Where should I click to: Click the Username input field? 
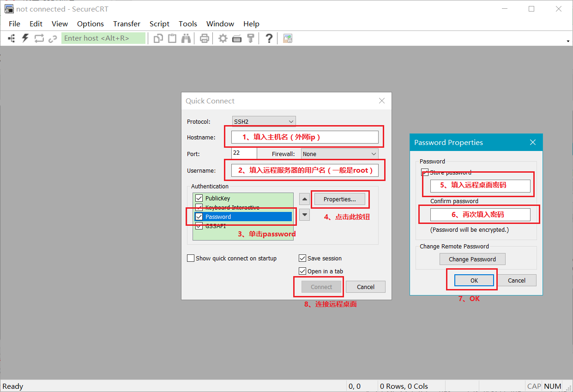(305, 170)
